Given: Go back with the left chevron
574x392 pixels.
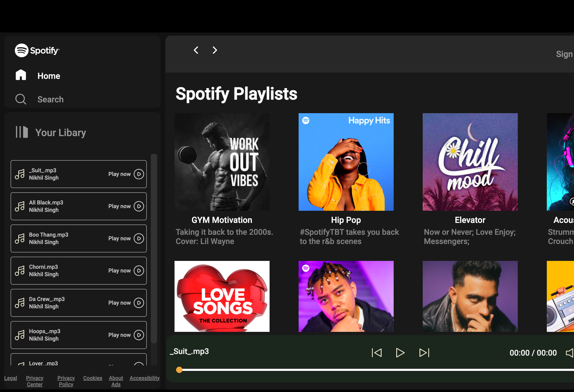Looking at the screenshot, I should 196,50.
